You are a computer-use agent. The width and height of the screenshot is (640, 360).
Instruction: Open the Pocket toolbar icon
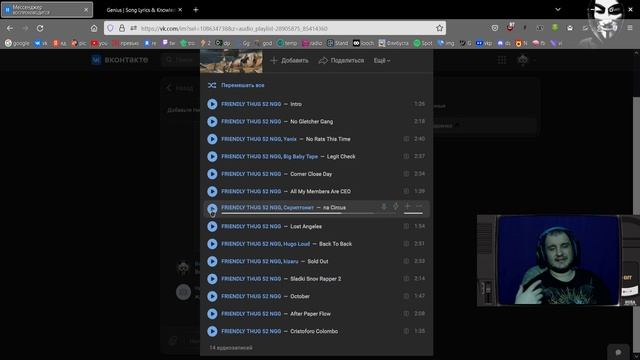coord(495,28)
